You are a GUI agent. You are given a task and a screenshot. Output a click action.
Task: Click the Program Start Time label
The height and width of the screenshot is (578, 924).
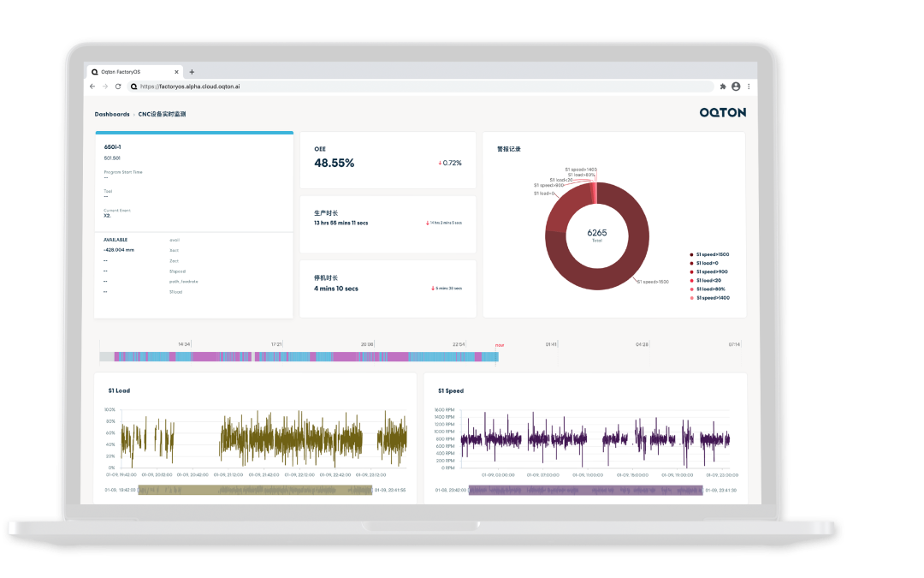(123, 172)
